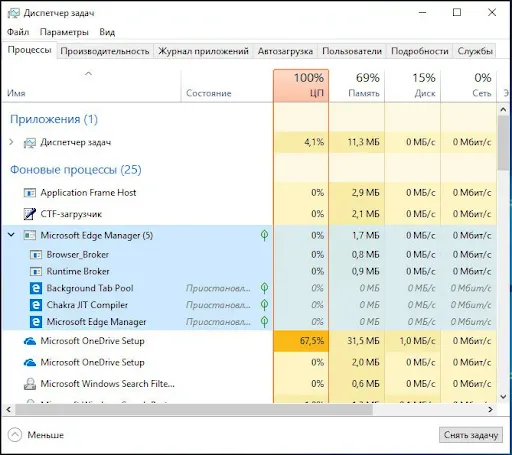This screenshot has height=455, width=512.
Task: Open the Автозагрузка tab
Action: (285, 51)
